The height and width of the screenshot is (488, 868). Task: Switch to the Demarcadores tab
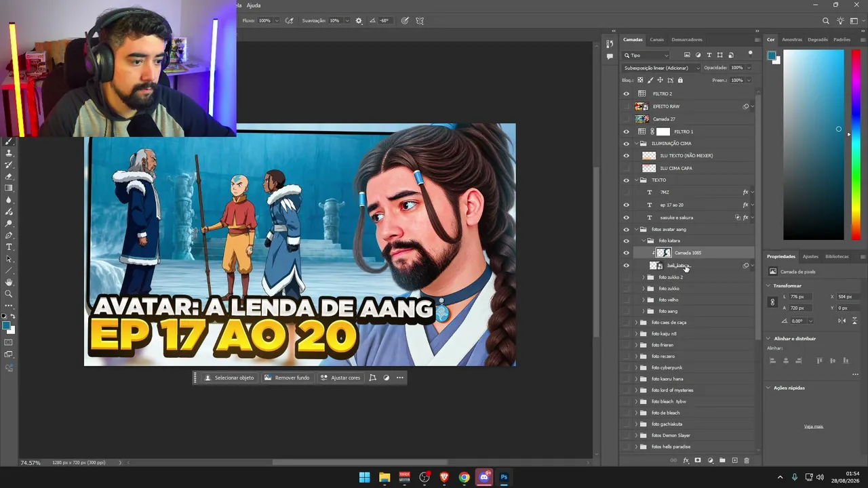tap(687, 39)
